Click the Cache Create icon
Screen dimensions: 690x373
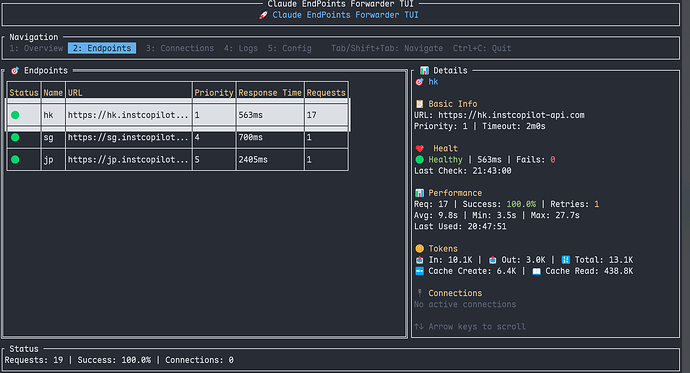coord(419,271)
